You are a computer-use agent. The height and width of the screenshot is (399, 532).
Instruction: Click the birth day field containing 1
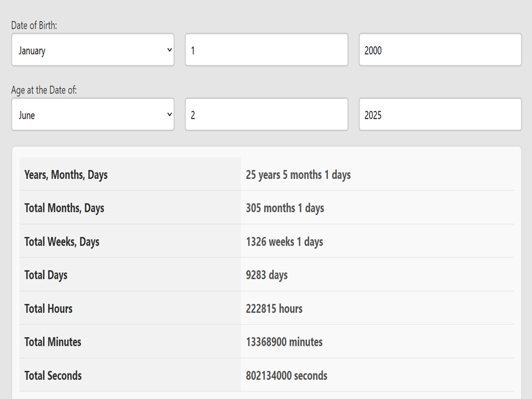coord(267,50)
